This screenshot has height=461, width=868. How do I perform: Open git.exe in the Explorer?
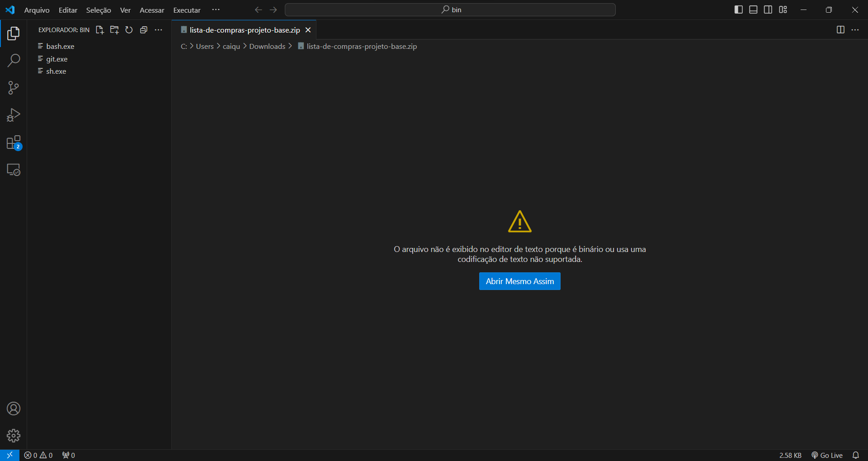[x=99, y=59]
